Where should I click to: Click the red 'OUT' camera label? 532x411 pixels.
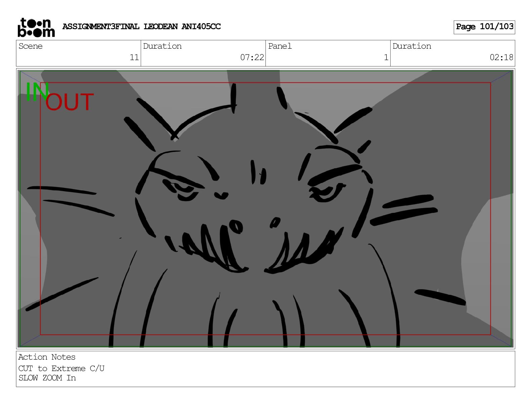(70, 102)
